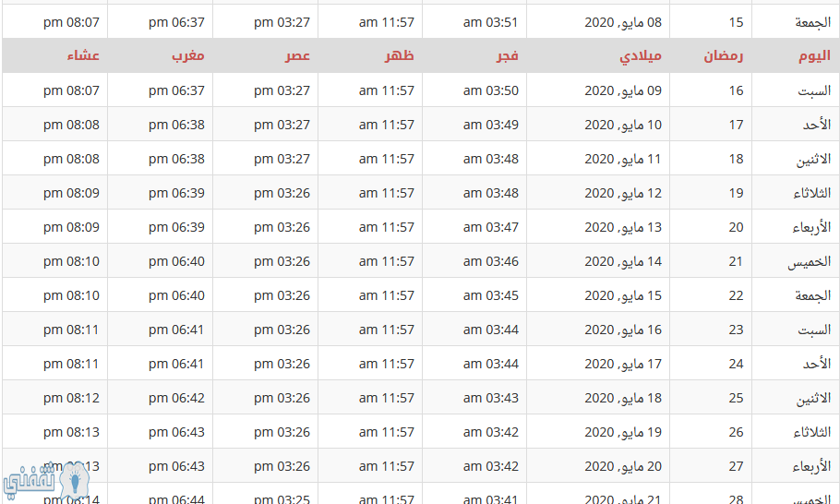
Task: Click the ميلادي column header
Action: (x=641, y=56)
